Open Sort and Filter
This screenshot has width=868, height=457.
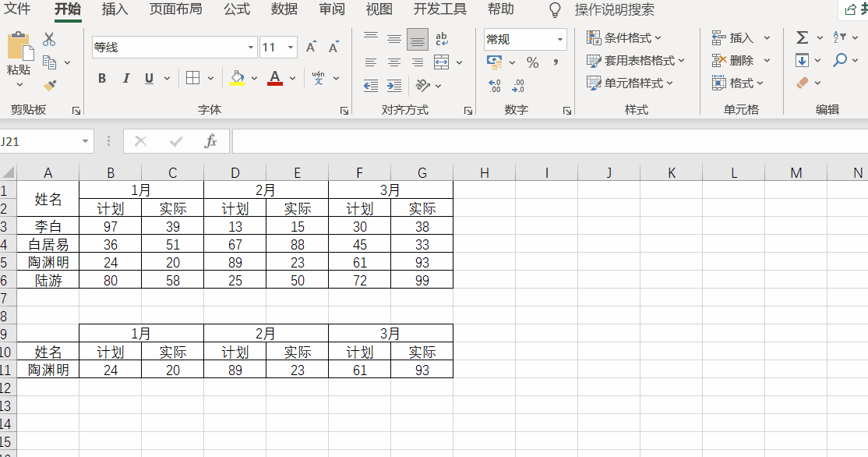(x=839, y=37)
